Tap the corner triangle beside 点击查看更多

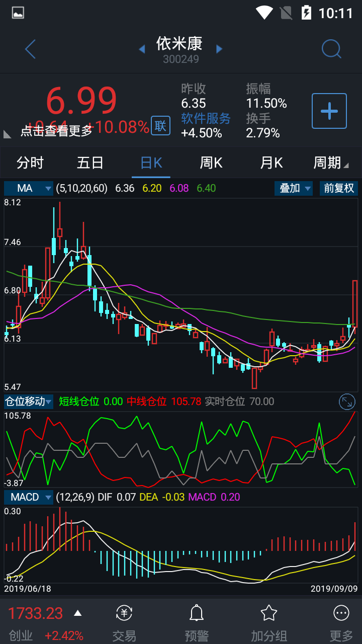click(7, 134)
